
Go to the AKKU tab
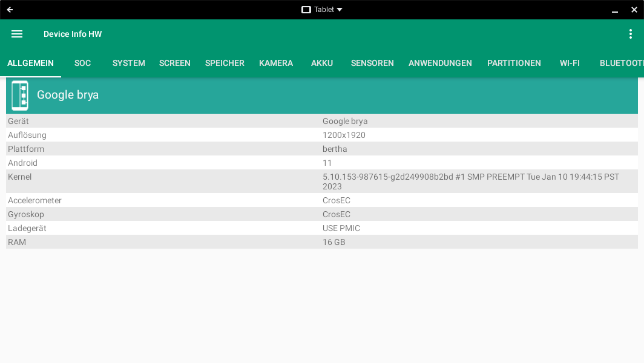tap(322, 64)
